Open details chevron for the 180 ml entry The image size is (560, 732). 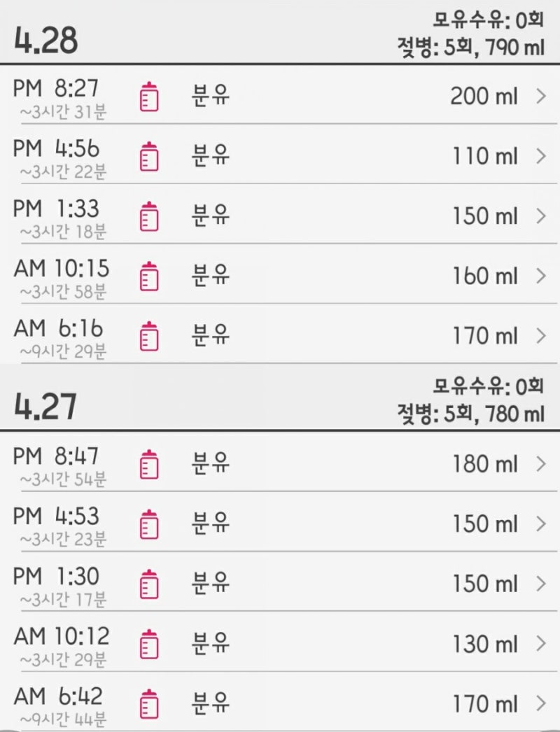(541, 464)
